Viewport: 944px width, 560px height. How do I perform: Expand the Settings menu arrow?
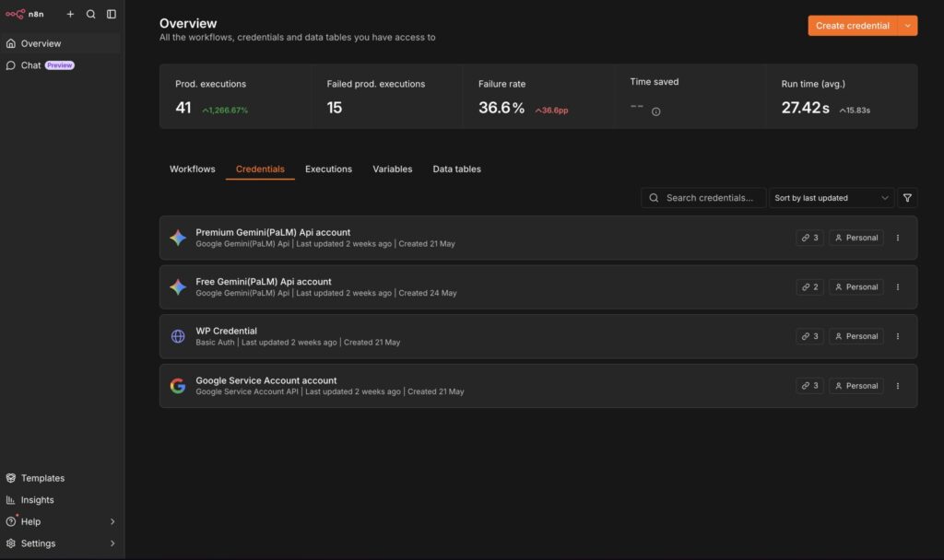coord(112,543)
